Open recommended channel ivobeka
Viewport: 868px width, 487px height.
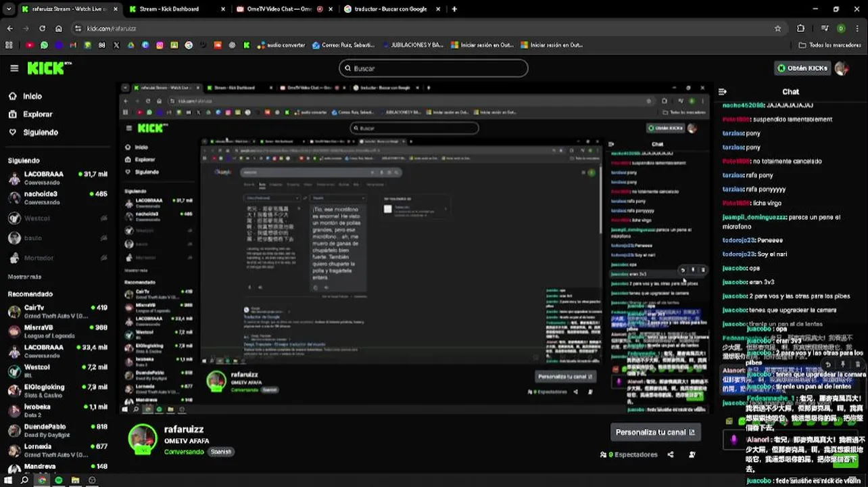pos(57,411)
